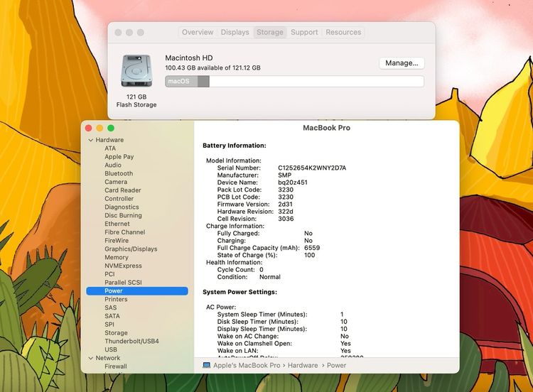Select FireWire in the sidebar

click(x=117, y=241)
